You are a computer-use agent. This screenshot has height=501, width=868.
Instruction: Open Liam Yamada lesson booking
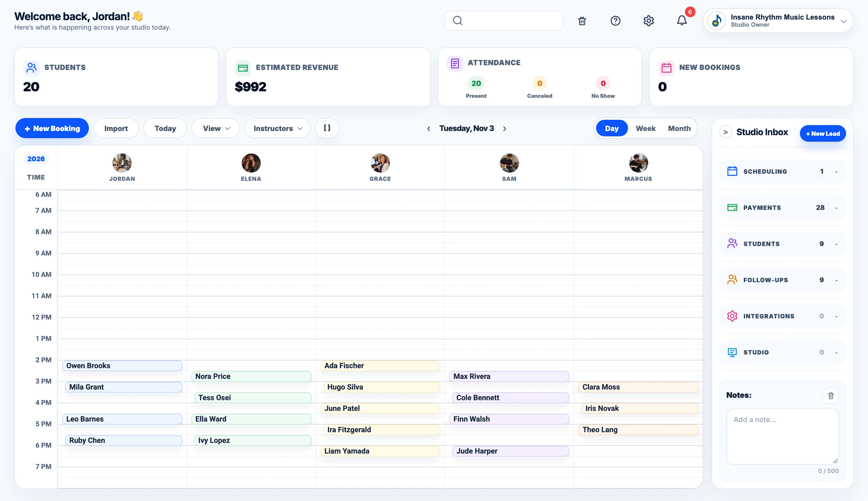380,451
